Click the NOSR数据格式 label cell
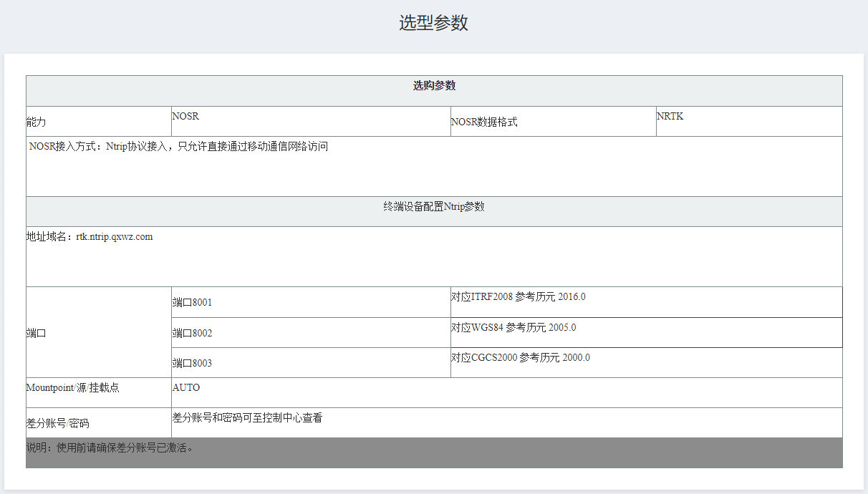Image resolution: width=868 pixels, height=494 pixels. (484, 122)
